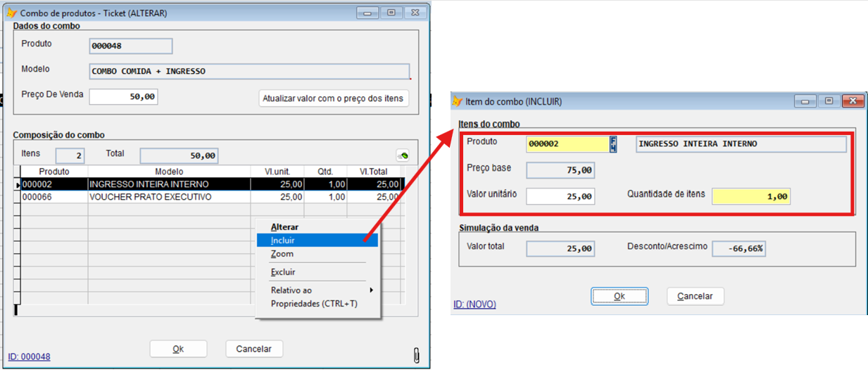
Task: Open the paperclip attachment icon
Action: coord(416,355)
